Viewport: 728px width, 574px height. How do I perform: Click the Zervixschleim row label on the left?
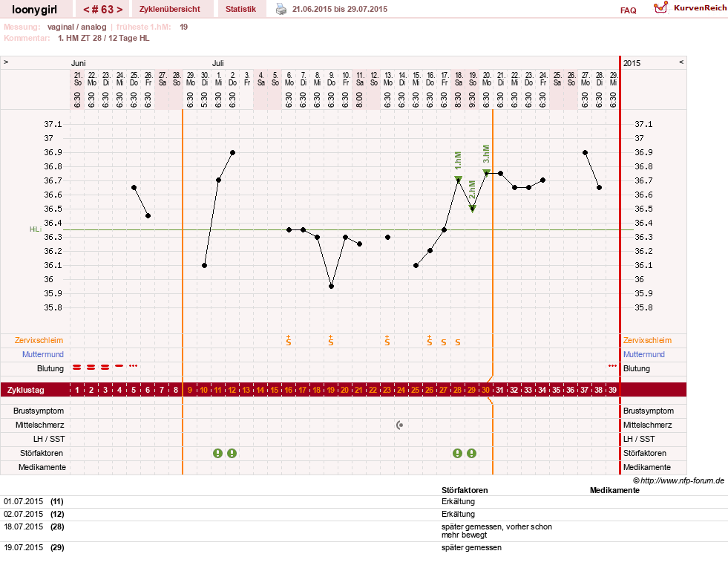click(x=39, y=340)
